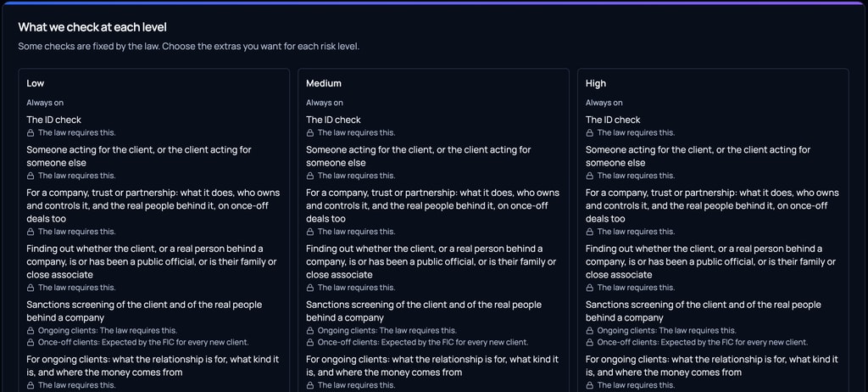
Task: Click the Once-off clients lock icon in High column
Action: click(x=590, y=343)
